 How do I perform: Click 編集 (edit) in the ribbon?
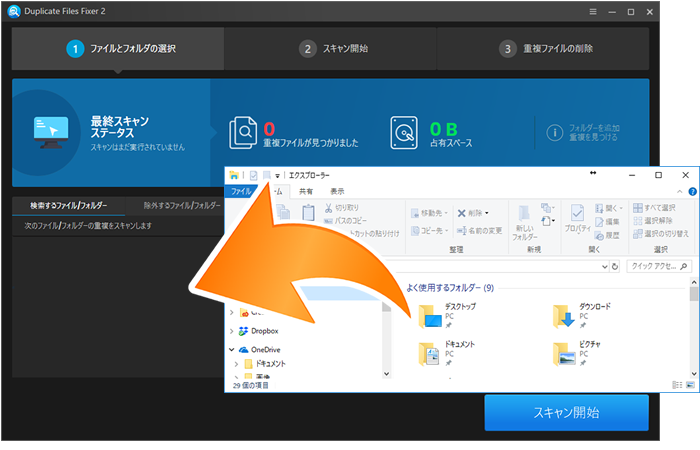click(x=608, y=221)
